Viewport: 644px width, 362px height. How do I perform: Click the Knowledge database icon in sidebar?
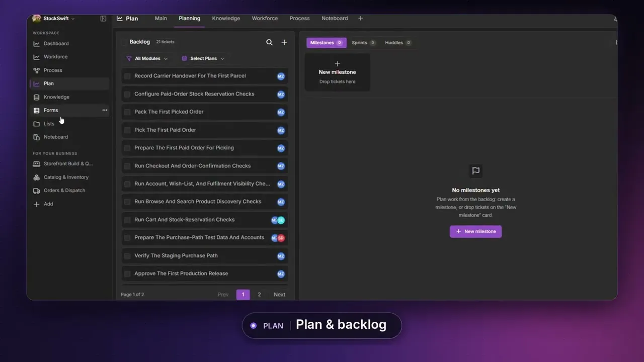pyautogui.click(x=36, y=97)
